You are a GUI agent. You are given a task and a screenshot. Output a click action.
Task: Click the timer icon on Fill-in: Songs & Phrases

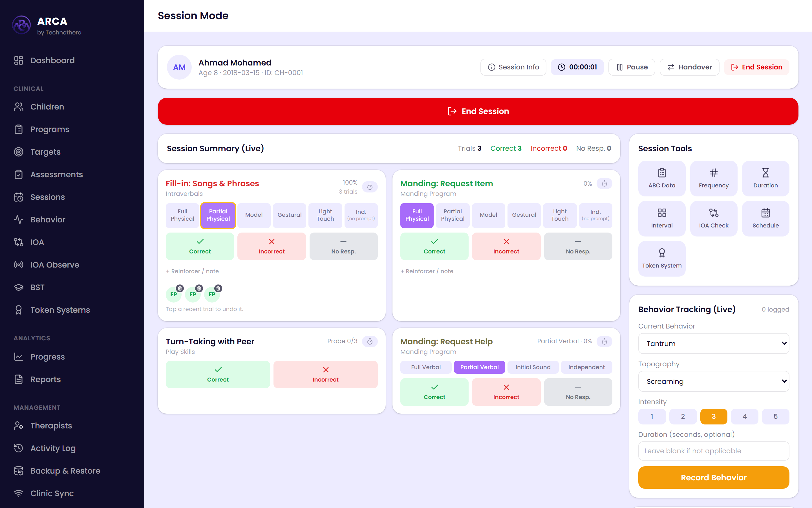(370, 187)
